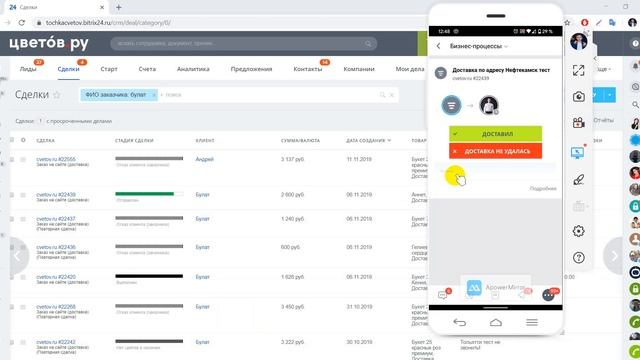Click the translate extension icon
The width and height of the screenshot is (640, 360).
(x=612, y=23)
